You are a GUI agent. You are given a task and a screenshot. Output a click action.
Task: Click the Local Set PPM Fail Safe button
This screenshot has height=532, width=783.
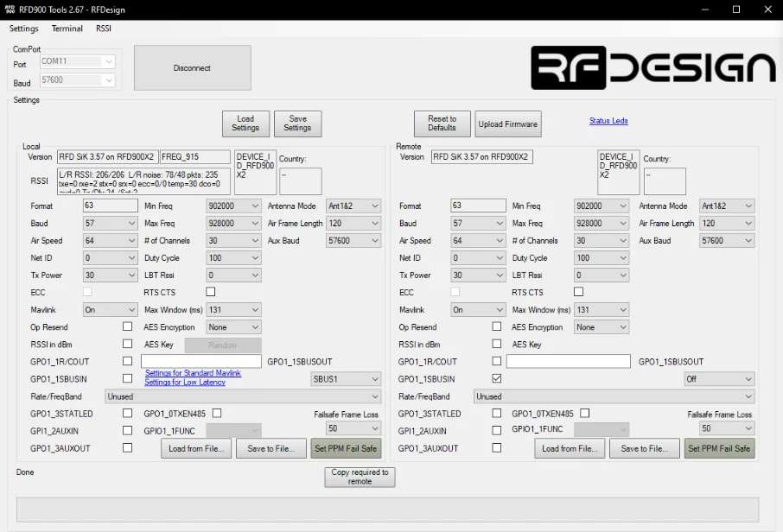pos(346,448)
